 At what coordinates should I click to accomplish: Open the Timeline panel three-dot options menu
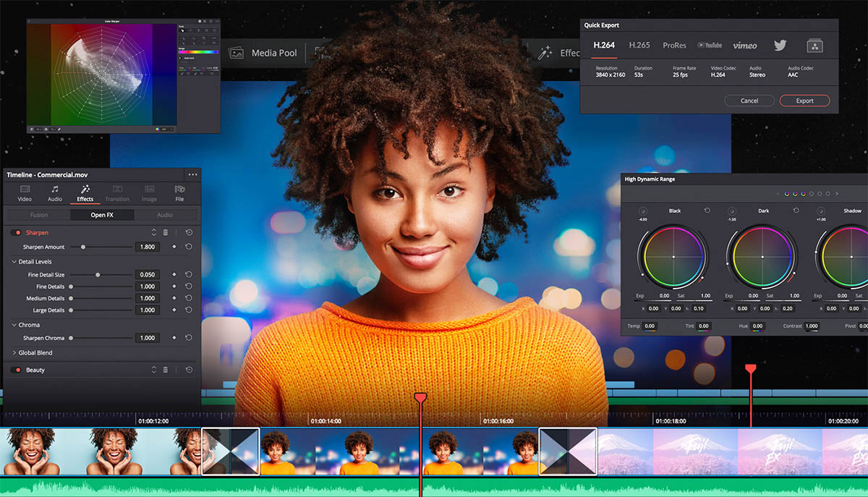click(x=192, y=174)
